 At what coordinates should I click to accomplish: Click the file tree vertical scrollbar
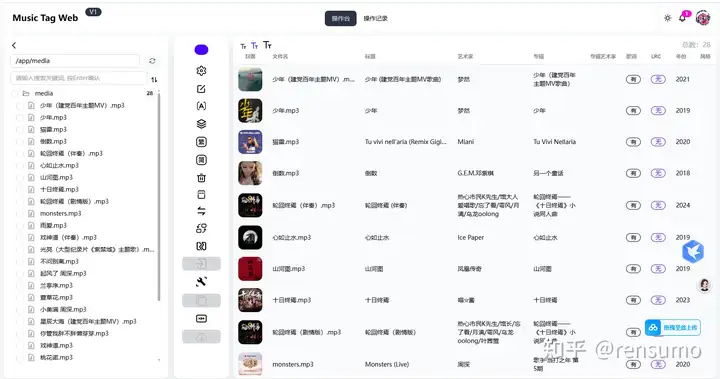(x=159, y=198)
